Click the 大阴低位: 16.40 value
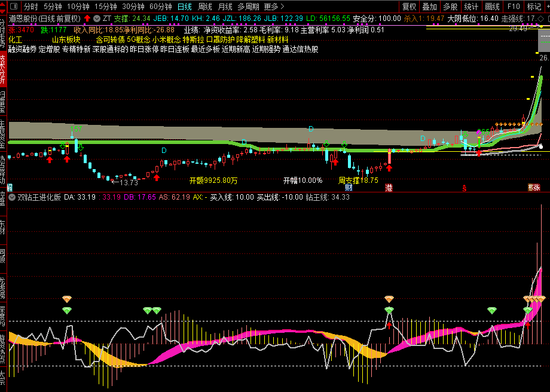This screenshot has width=550, height=392. point(473,19)
